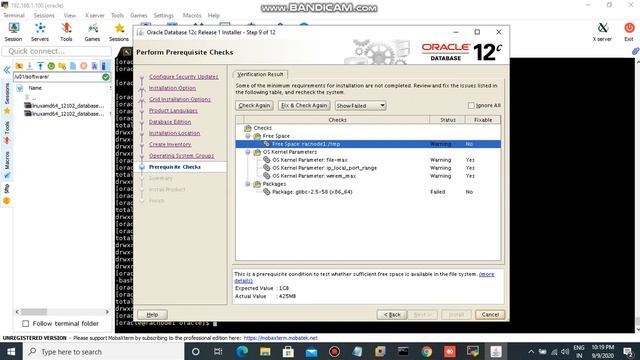Click the X server icon at top right
The image size is (640, 360).
[x=602, y=32]
